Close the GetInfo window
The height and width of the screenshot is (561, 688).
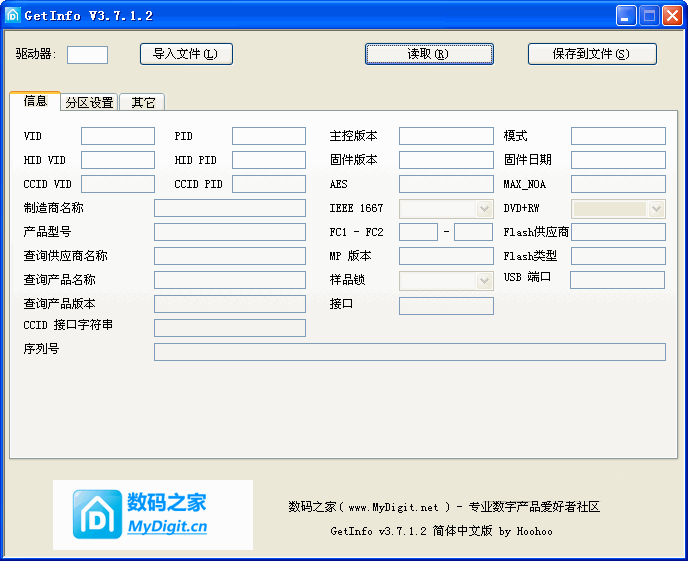[672, 15]
